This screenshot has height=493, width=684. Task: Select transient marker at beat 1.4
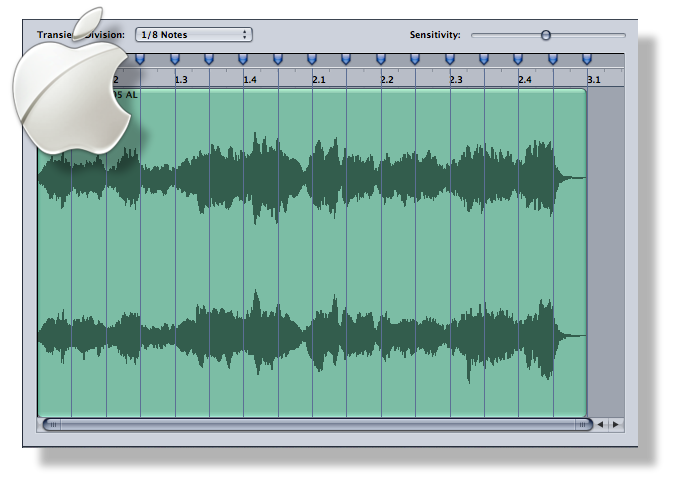[243, 60]
